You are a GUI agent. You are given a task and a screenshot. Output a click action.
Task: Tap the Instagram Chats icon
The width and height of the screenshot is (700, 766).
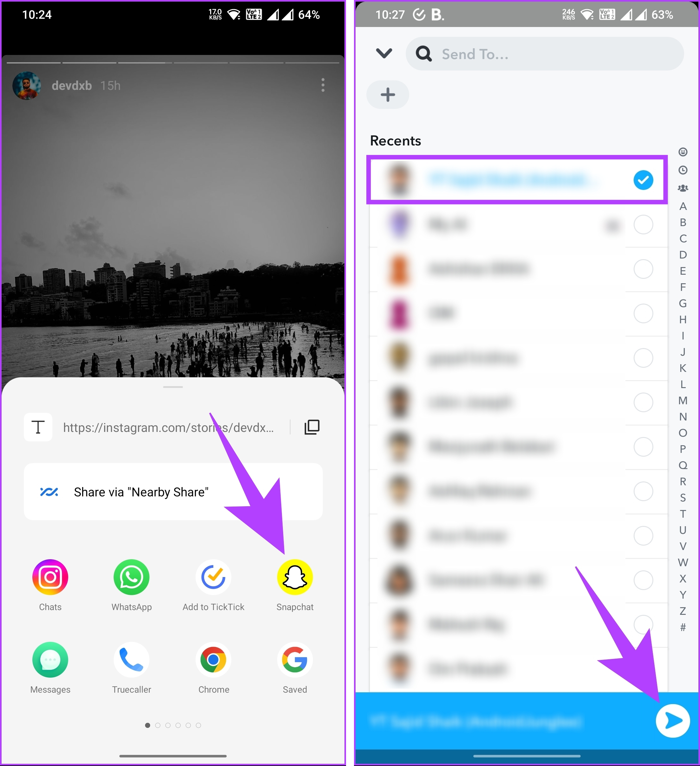[51, 577]
